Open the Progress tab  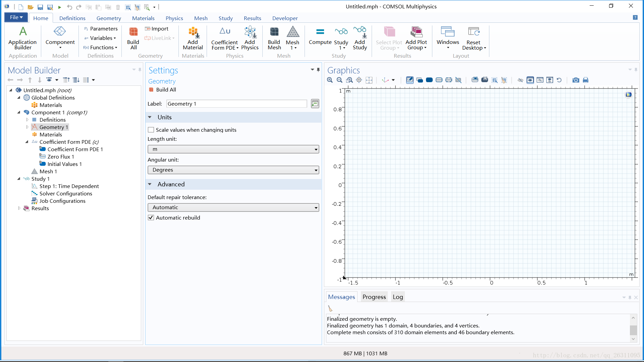(x=374, y=297)
